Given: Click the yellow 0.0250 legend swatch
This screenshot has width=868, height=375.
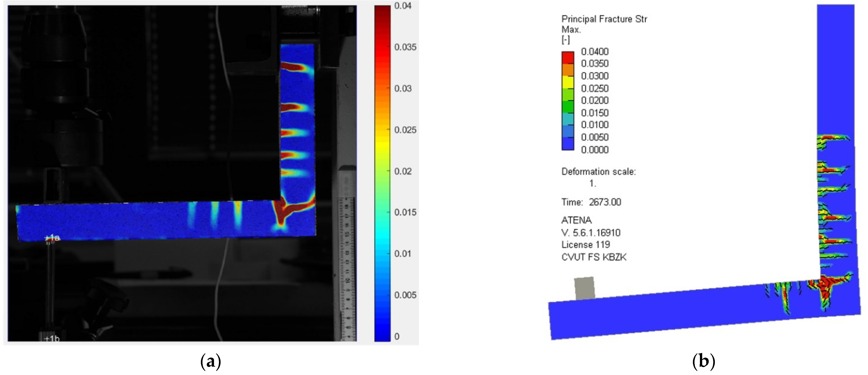Looking at the screenshot, I should click(x=567, y=82).
